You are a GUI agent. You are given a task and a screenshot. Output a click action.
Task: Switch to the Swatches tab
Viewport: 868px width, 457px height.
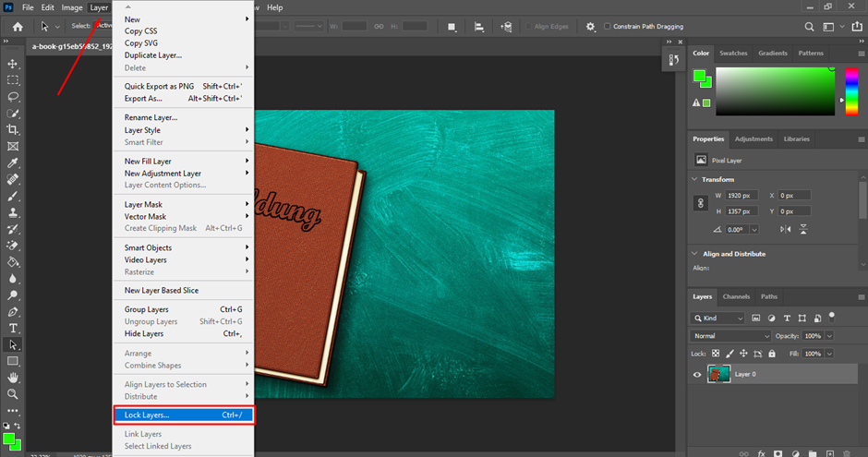[x=733, y=54]
